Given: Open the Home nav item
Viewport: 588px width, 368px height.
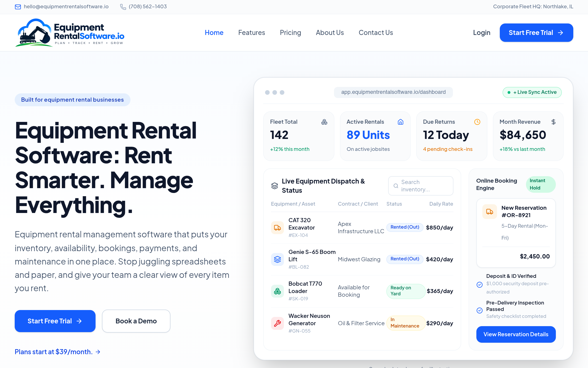Looking at the screenshot, I should click(214, 33).
